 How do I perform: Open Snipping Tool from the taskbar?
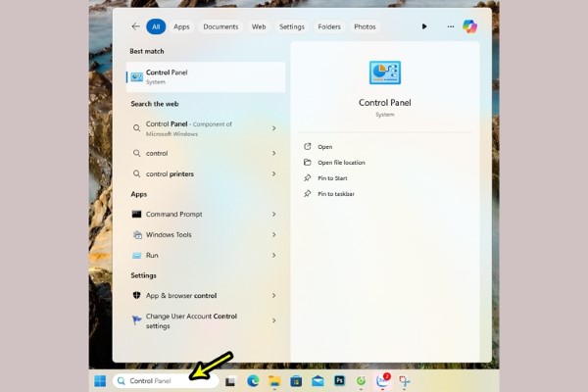click(404, 381)
